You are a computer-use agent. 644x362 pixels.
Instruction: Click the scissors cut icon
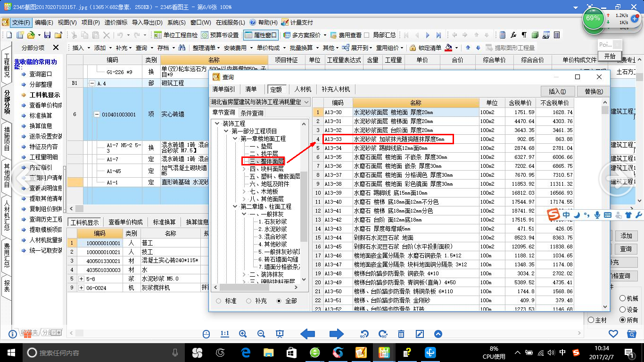[74, 35]
